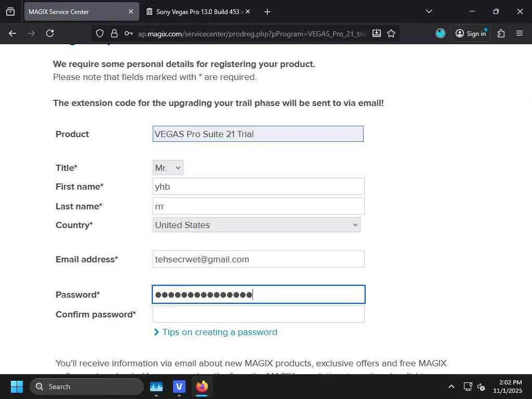Click the Last name field
This screenshot has height=399, width=532.
(259, 206)
